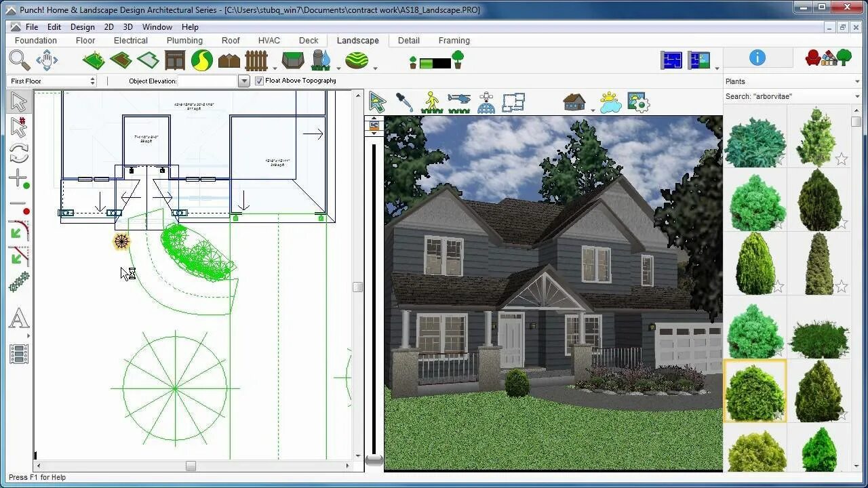Select the tall dark cone arborvitae thumbnail

[819, 201]
